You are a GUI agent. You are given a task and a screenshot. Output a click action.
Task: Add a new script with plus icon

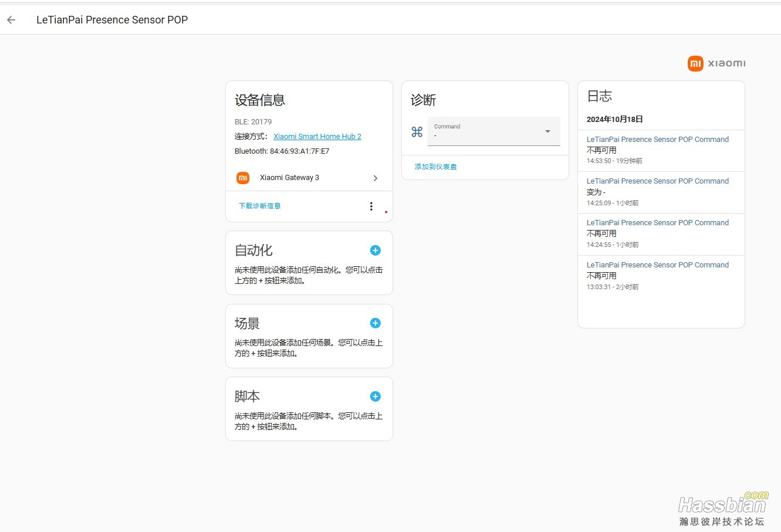(376, 397)
